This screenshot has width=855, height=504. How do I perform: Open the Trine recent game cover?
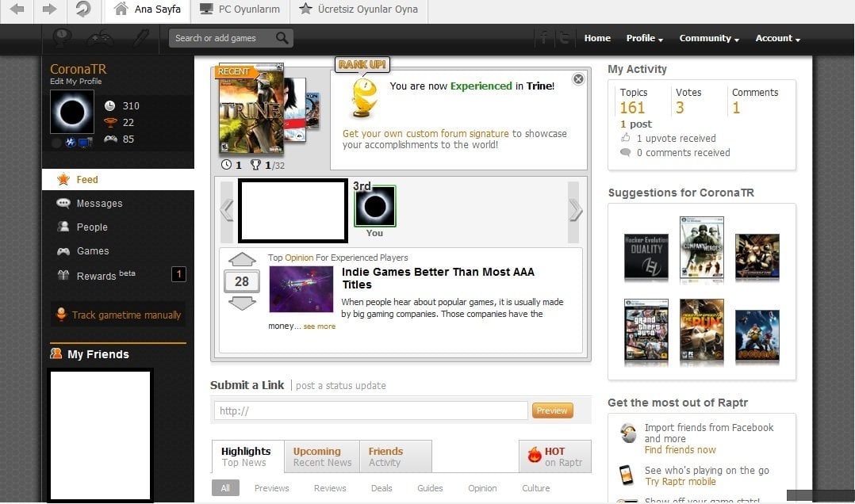tap(251, 109)
